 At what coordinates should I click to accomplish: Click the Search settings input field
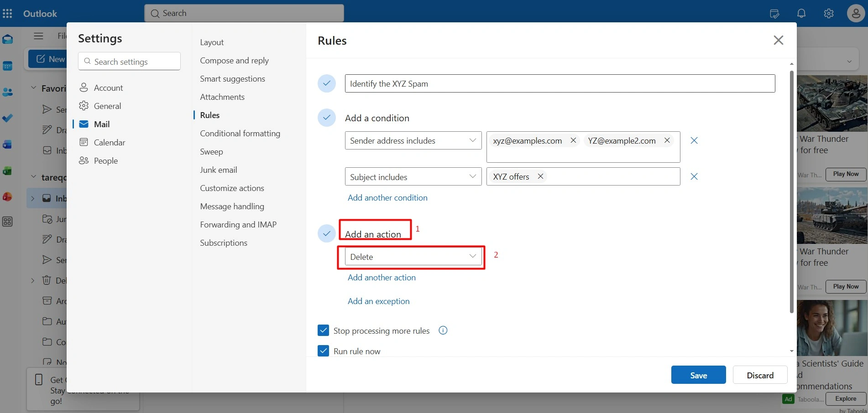point(129,61)
